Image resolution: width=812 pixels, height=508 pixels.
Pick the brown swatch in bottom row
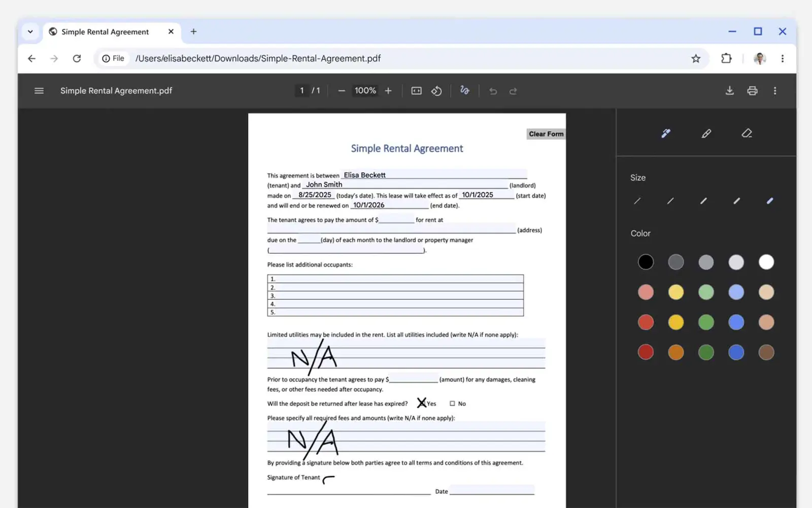click(766, 352)
